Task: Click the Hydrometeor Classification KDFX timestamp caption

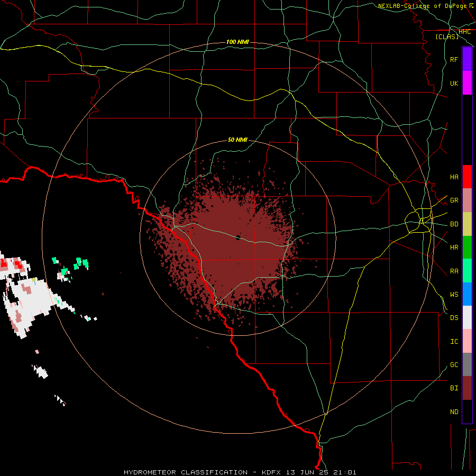Action: [240, 472]
